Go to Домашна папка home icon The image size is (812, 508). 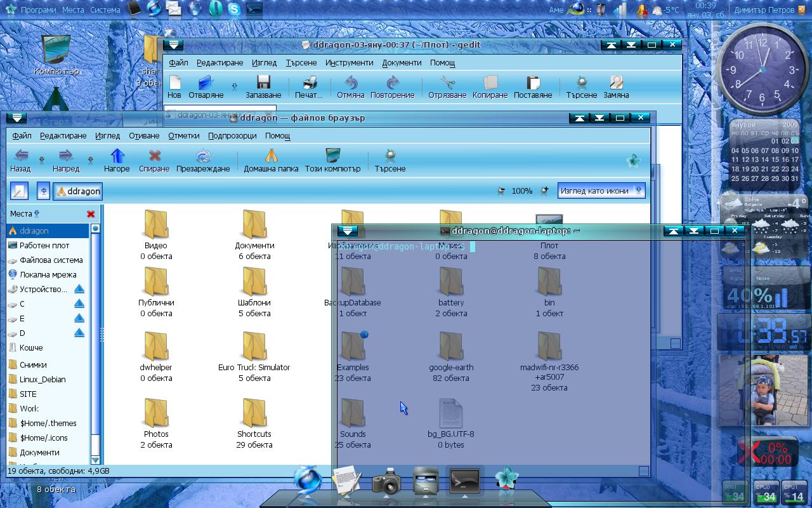click(x=271, y=156)
